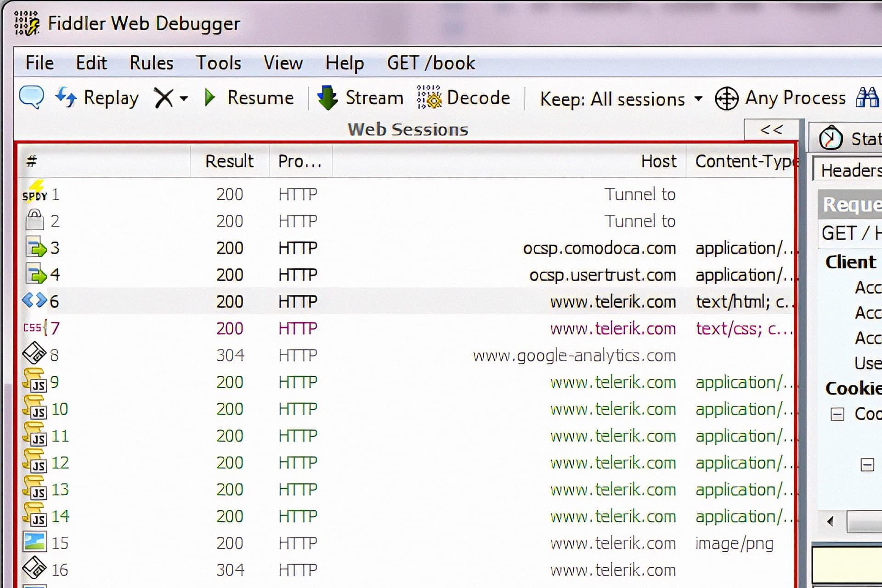Click the Client header group

[850, 262]
